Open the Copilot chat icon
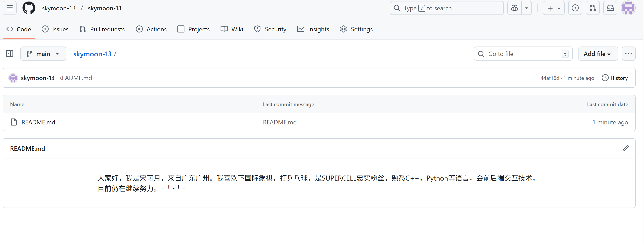The image size is (644, 244). click(x=514, y=8)
